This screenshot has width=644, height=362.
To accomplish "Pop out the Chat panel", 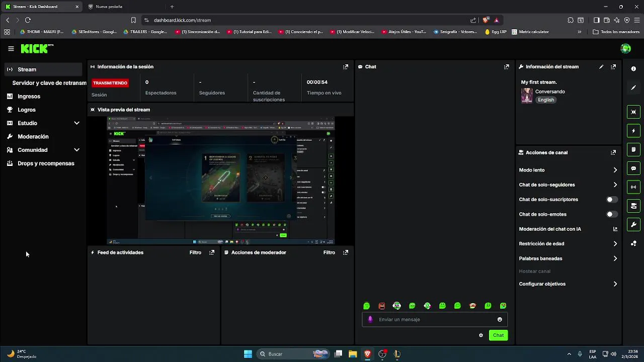I will 506,66.
